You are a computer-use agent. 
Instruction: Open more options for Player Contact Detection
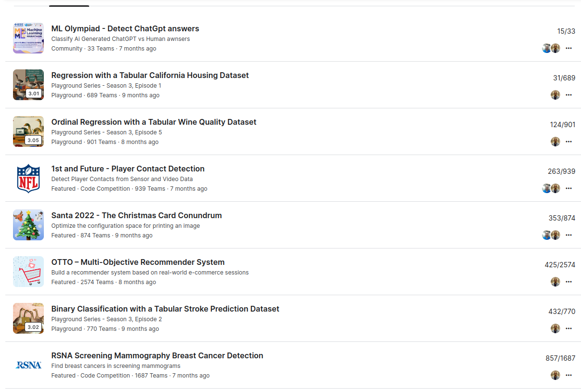point(568,188)
